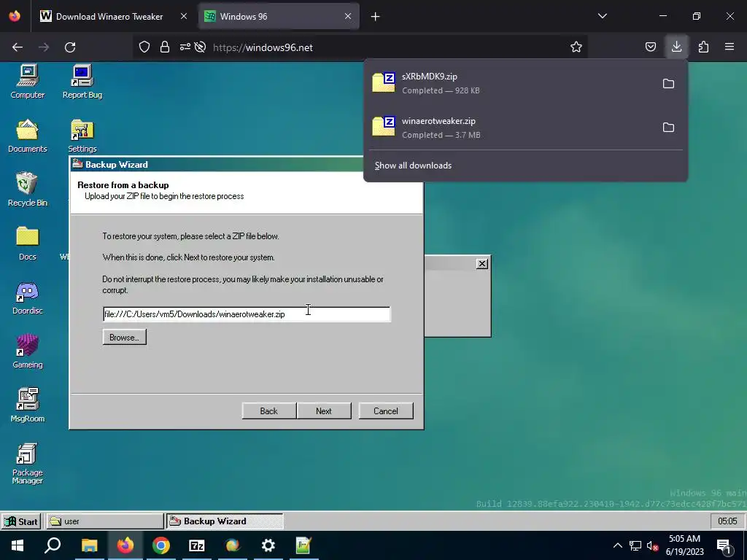Click the network tray icon
The image size is (747, 560).
click(x=635, y=545)
